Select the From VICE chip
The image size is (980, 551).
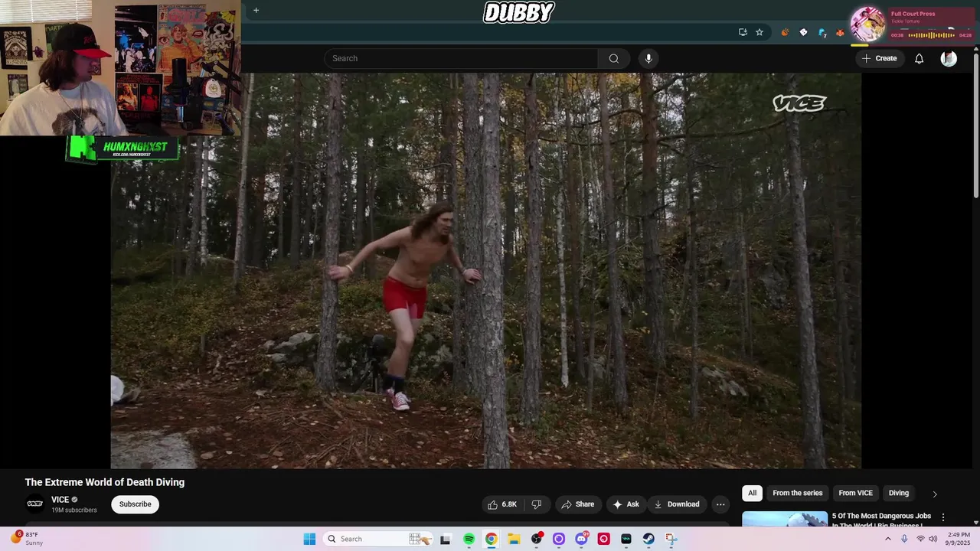click(x=855, y=493)
